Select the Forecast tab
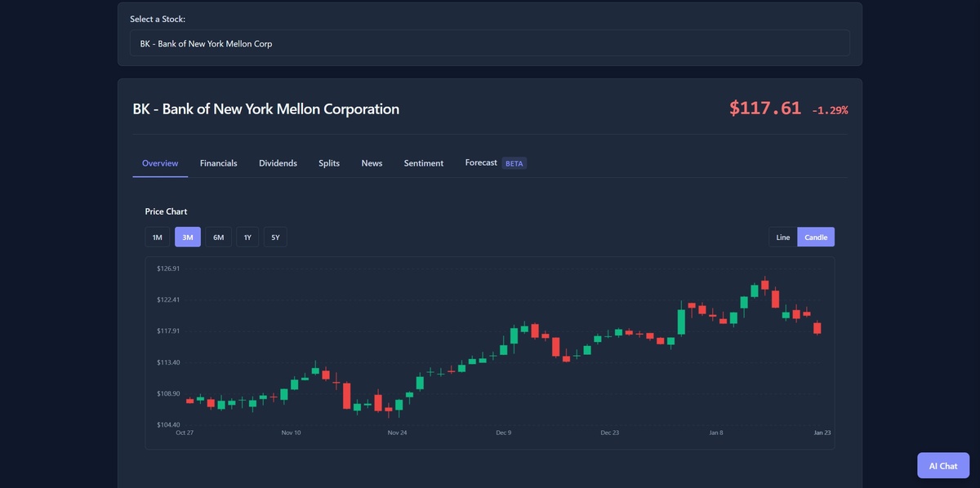This screenshot has height=488, width=980. pos(481,163)
